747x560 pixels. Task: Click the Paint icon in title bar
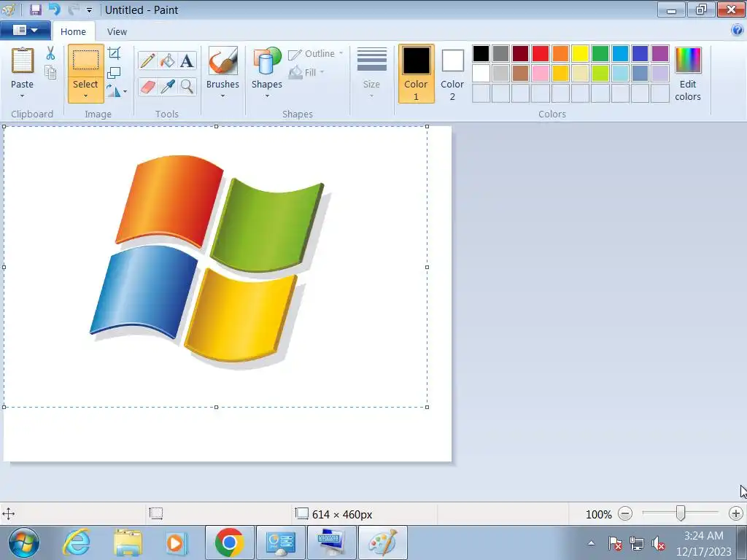[x=9, y=9]
